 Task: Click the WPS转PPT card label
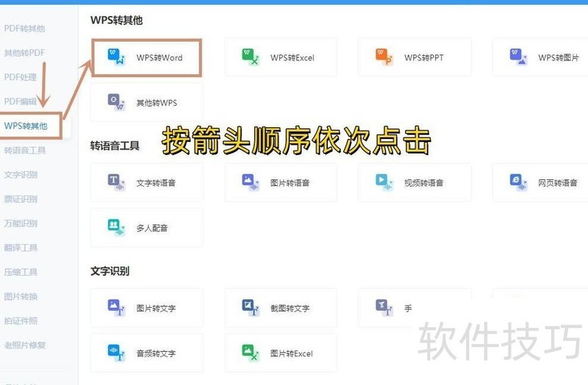click(x=424, y=58)
